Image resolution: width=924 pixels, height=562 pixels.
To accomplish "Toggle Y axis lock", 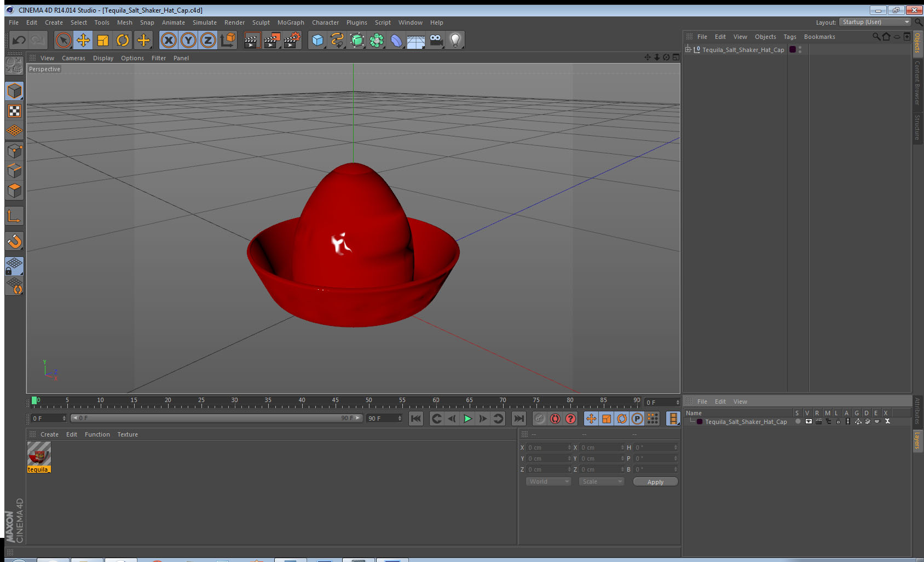I will click(188, 40).
